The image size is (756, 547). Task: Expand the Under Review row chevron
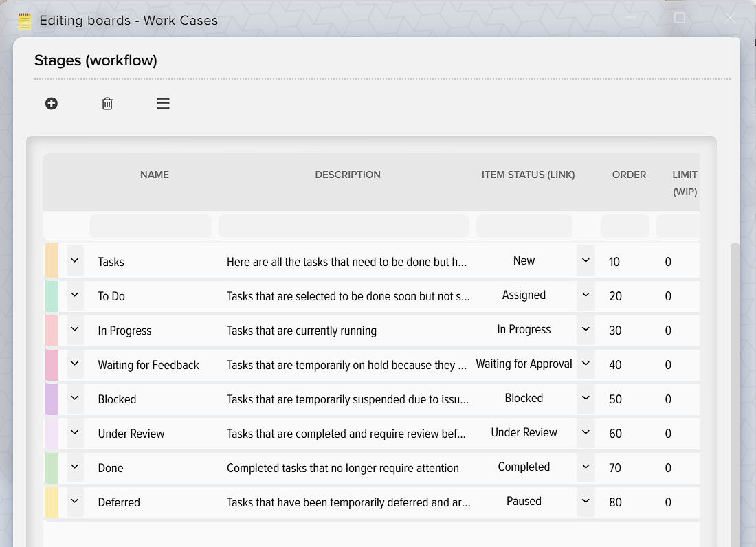pos(75,433)
